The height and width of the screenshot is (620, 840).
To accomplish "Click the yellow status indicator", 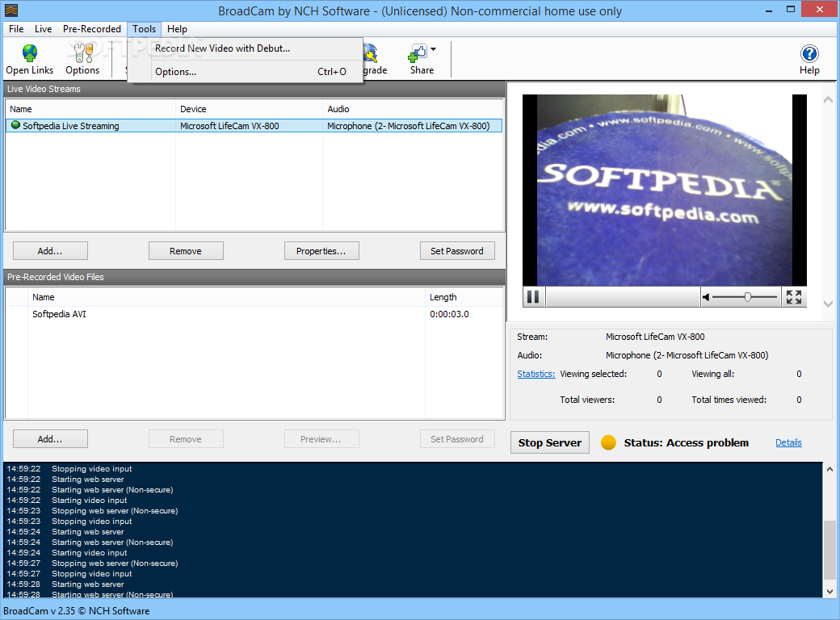I will (x=608, y=442).
